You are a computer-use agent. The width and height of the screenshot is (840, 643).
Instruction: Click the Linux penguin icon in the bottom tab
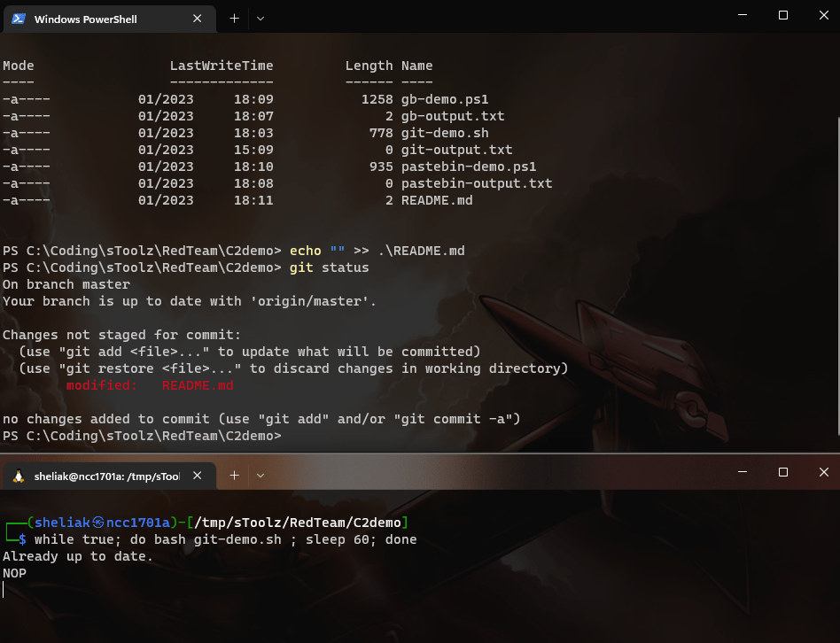click(18, 476)
